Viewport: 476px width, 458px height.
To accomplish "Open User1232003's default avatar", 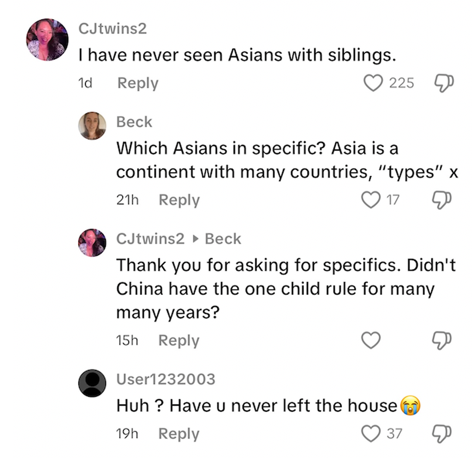I will pos(92,383).
